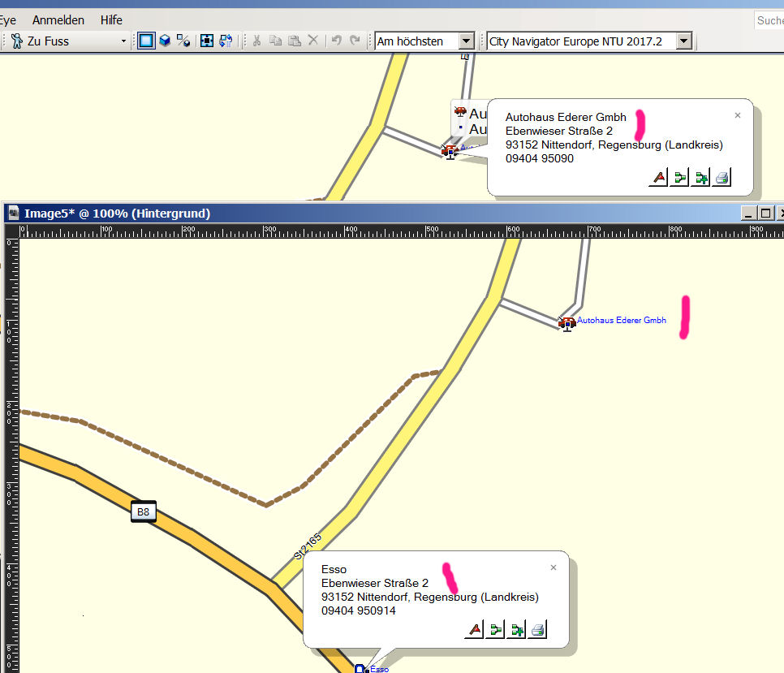Print the Esso location info
Viewport: 784px width, 673px height.
pyautogui.click(x=537, y=629)
